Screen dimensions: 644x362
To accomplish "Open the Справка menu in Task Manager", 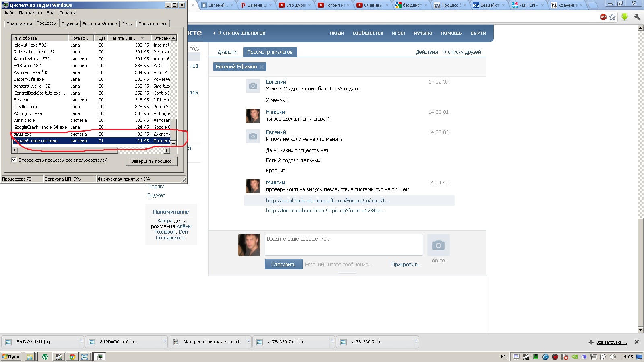I will tap(68, 13).
